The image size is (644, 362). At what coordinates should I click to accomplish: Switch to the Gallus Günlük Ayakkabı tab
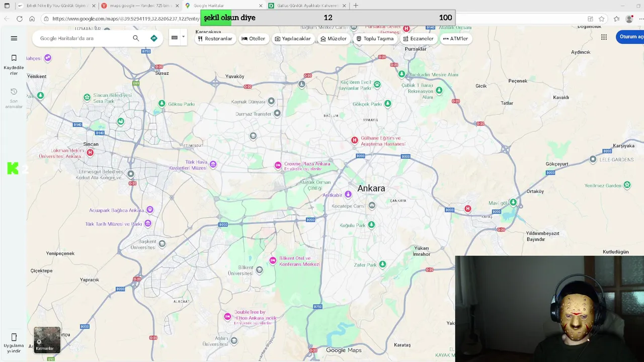pyautogui.click(x=307, y=6)
